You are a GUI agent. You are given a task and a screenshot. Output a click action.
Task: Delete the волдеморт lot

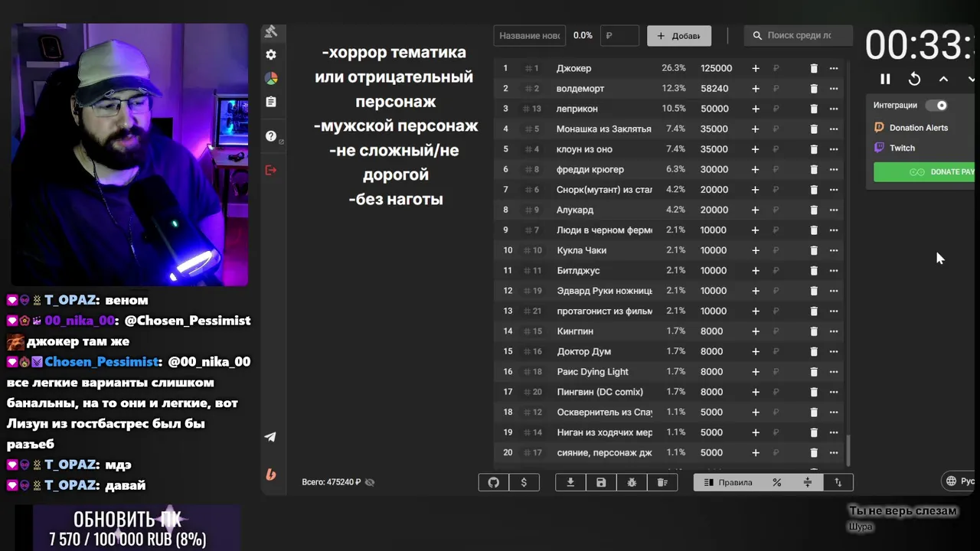pos(814,89)
